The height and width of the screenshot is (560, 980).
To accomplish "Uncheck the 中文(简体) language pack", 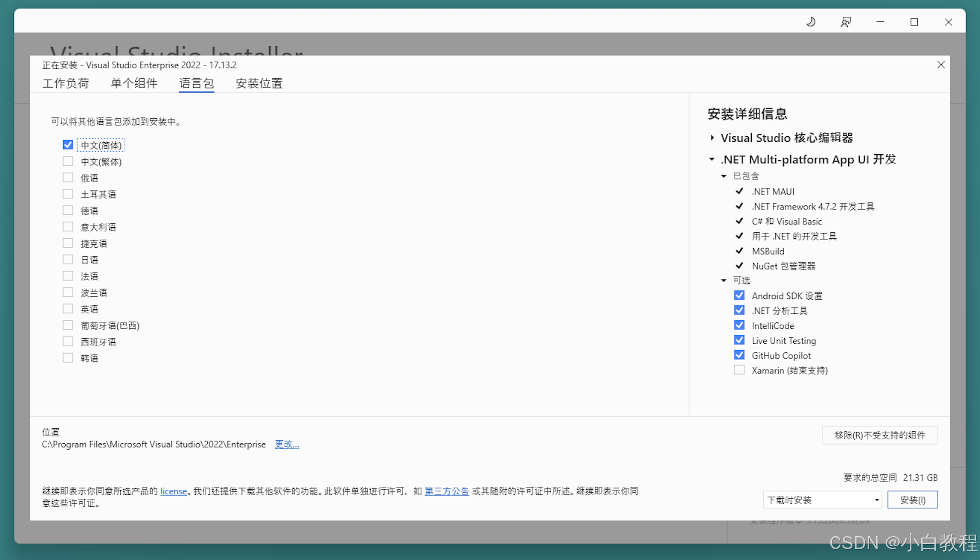I will pyautogui.click(x=68, y=145).
